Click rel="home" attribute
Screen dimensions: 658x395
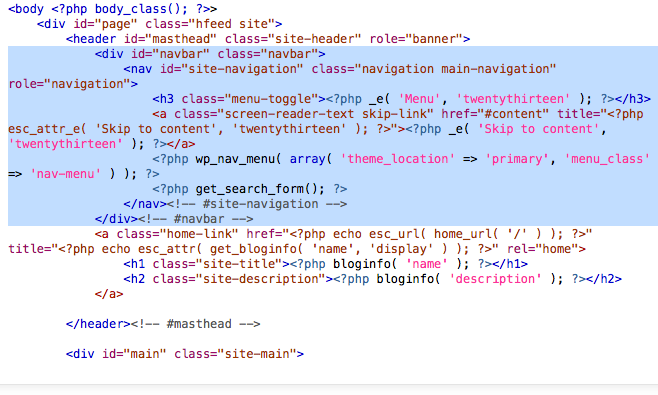click(x=542, y=250)
